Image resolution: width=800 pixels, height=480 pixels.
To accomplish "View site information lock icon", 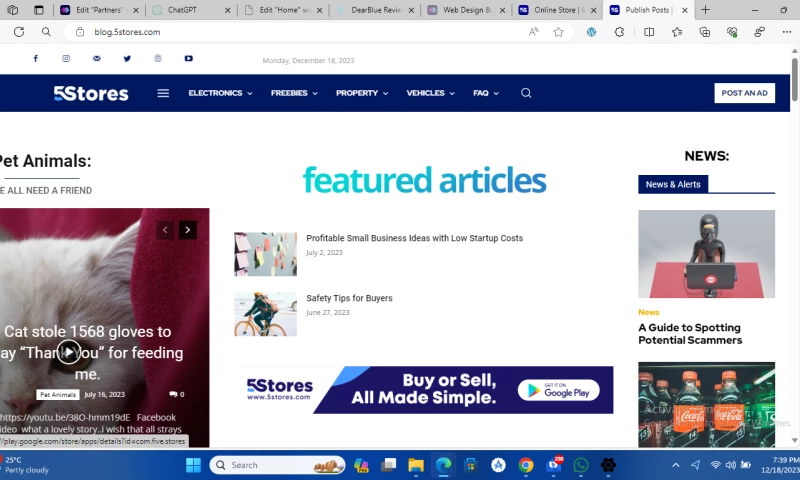I will (80, 32).
